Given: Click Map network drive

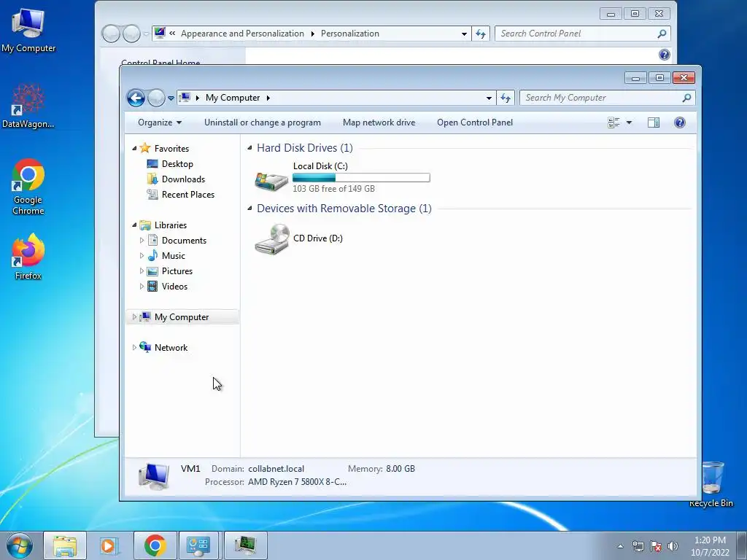Looking at the screenshot, I should pos(379,122).
